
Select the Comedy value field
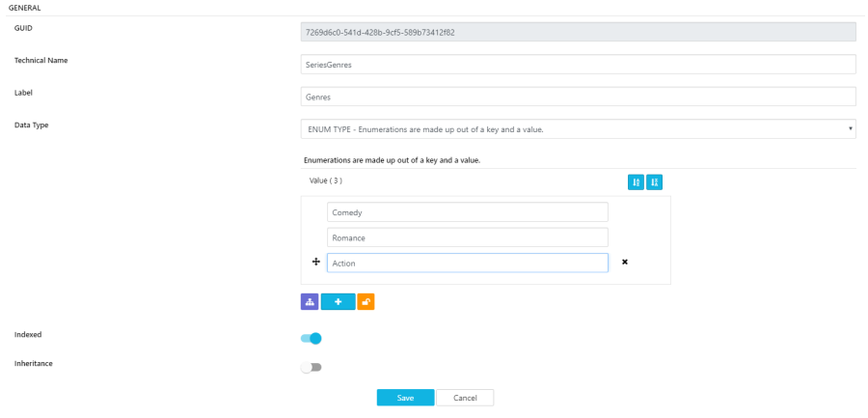[x=468, y=211]
